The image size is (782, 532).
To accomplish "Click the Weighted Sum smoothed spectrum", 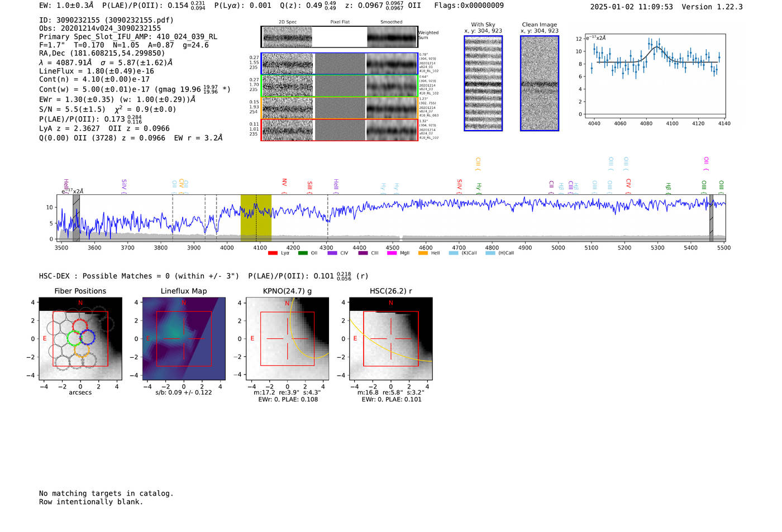I will coord(392,37).
